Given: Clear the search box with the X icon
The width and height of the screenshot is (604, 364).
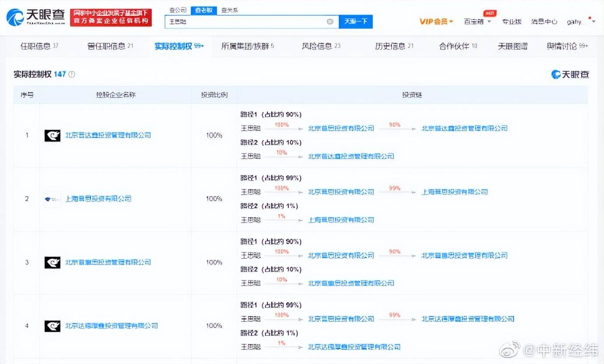Looking at the screenshot, I should click(x=330, y=21).
